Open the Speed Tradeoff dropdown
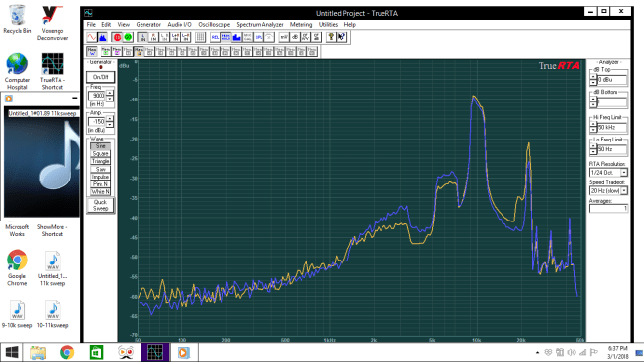The height and width of the screenshot is (362, 644). point(624,191)
